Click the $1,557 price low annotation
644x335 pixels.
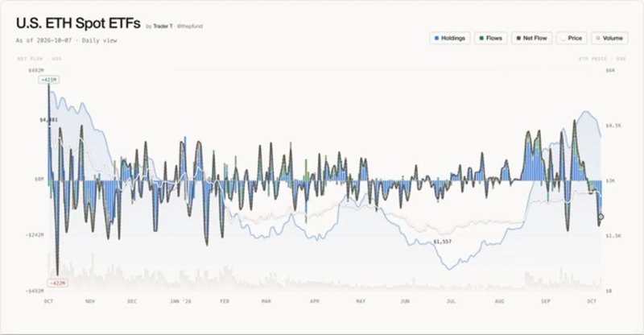coord(442,242)
